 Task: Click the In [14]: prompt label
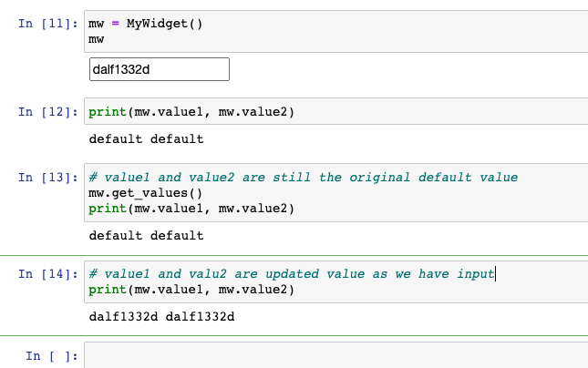tap(48, 274)
